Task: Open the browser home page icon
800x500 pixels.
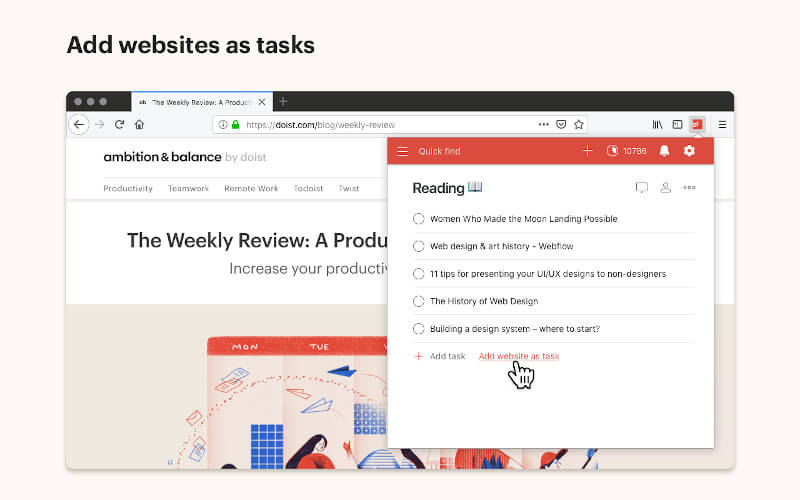Action: click(x=139, y=124)
